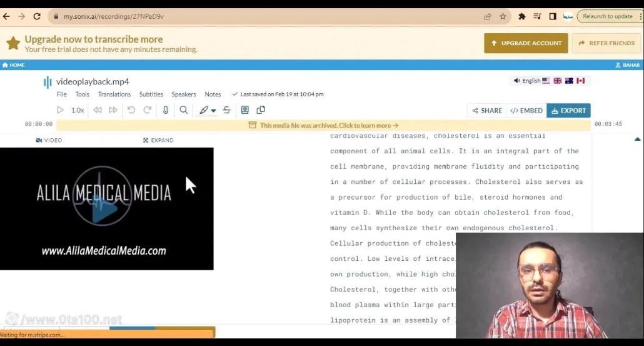Viewport: 644px width, 346px height.
Task: Click the thermometer confidence icon
Action: coord(166,110)
